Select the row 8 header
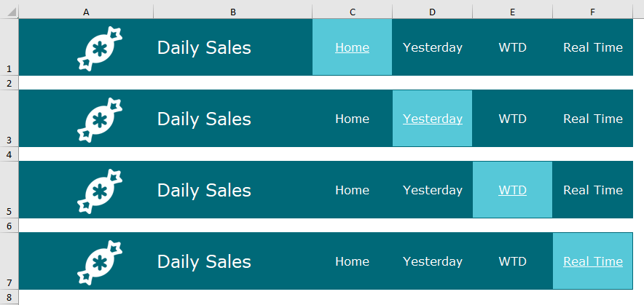The image size is (644, 305). (9, 298)
